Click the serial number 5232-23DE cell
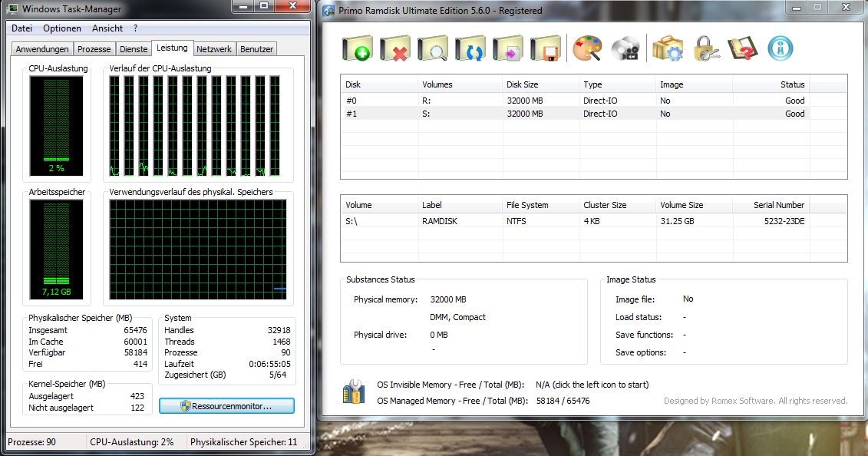This screenshot has width=868, height=456. click(x=784, y=221)
